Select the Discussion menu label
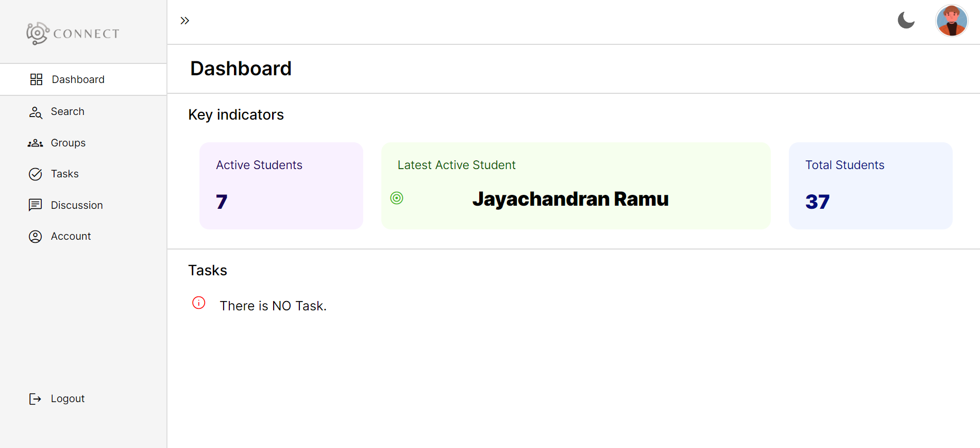This screenshot has height=448, width=980. point(77,205)
